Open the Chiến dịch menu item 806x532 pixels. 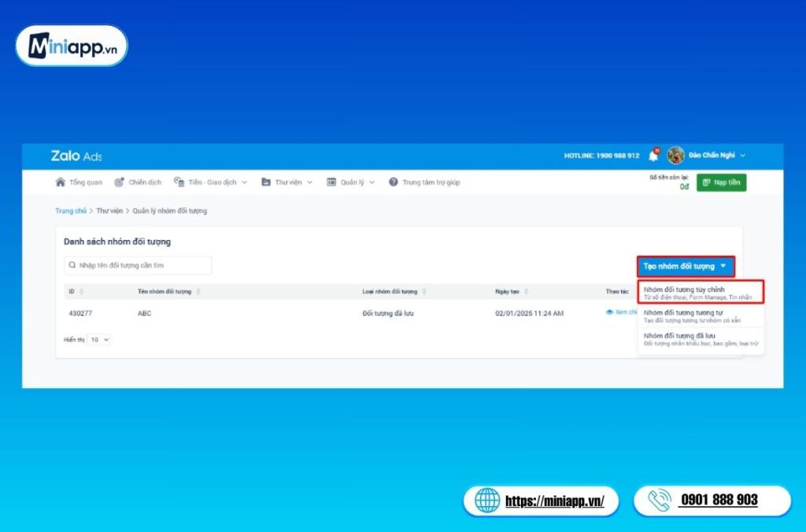click(138, 182)
